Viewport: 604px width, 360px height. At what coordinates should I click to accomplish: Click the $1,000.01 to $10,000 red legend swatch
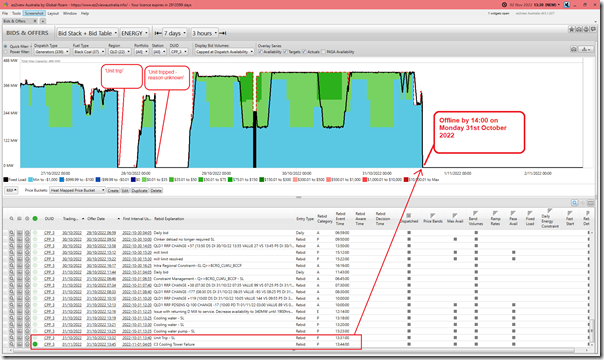(364, 179)
